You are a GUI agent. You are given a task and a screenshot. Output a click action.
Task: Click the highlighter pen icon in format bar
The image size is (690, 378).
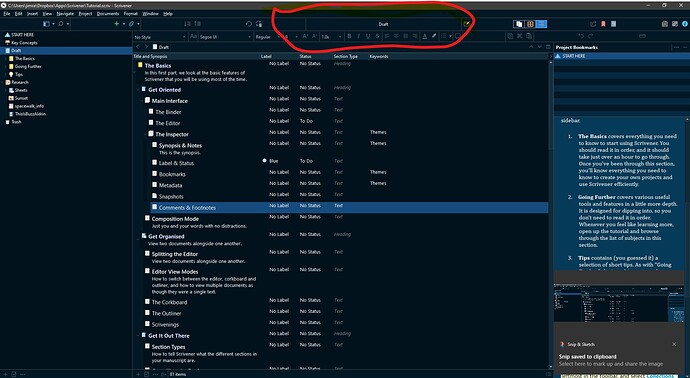point(434,37)
